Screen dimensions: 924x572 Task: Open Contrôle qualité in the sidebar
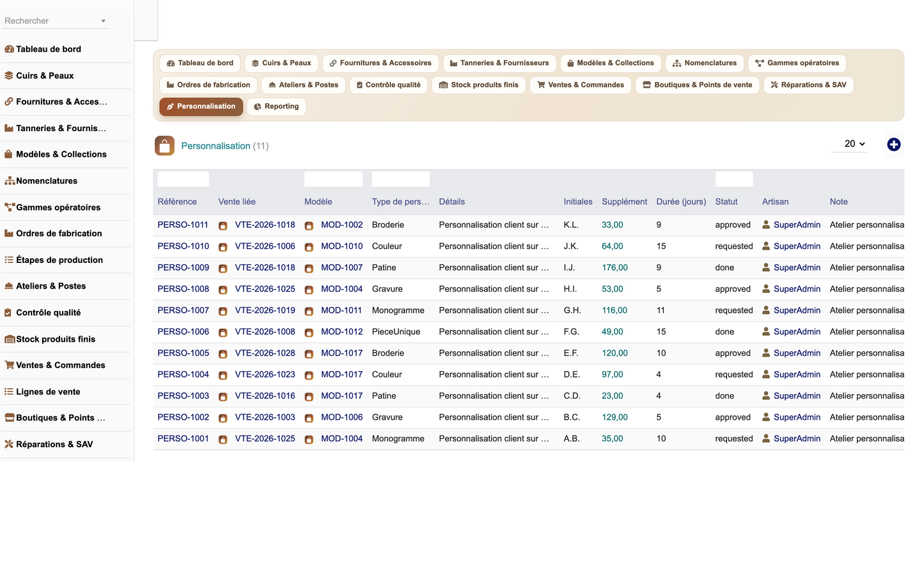(49, 313)
